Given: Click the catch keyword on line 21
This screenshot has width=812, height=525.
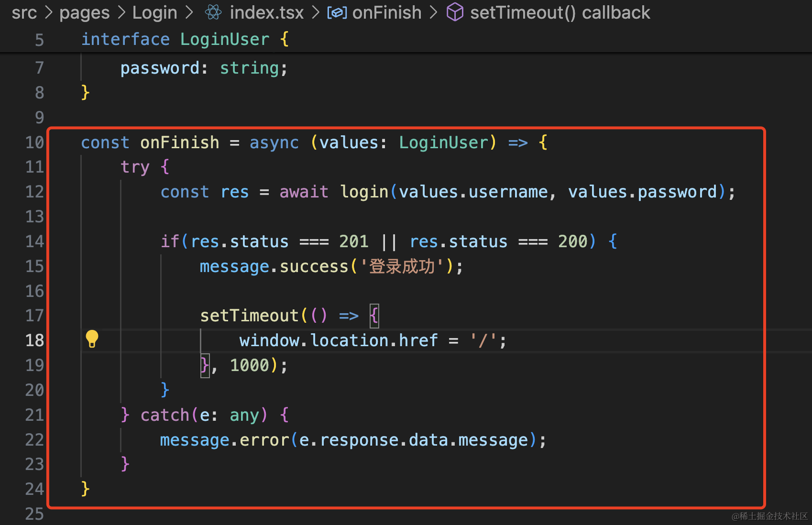Looking at the screenshot, I should click(165, 415).
